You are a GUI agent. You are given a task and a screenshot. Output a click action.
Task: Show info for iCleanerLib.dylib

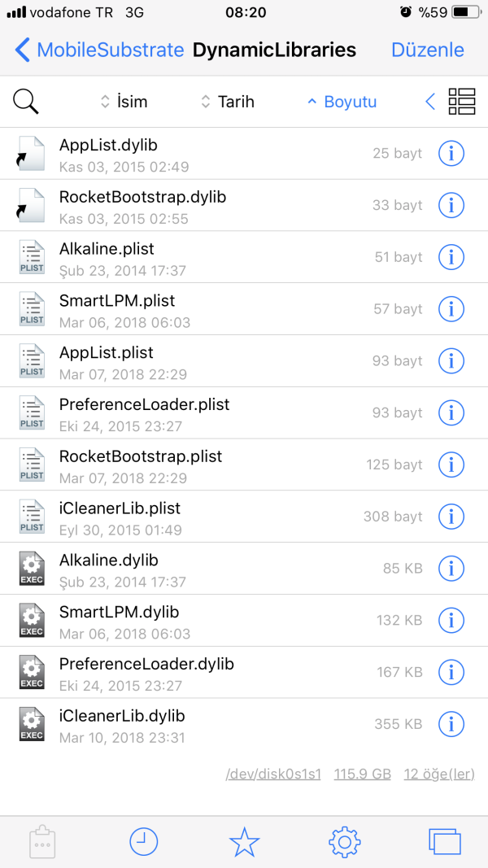(x=451, y=723)
